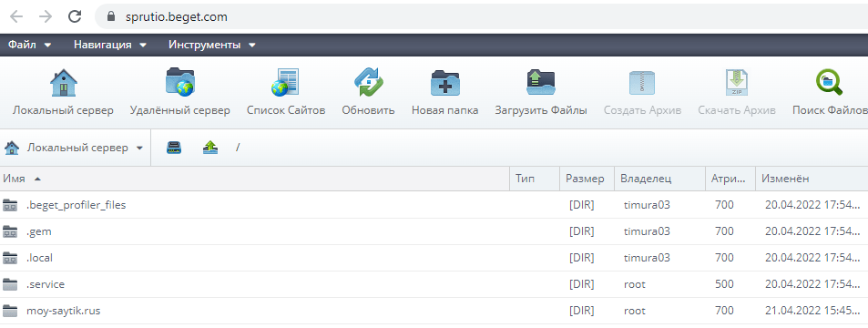Go back in the browser
The height and width of the screenshot is (328, 868).
(16, 16)
